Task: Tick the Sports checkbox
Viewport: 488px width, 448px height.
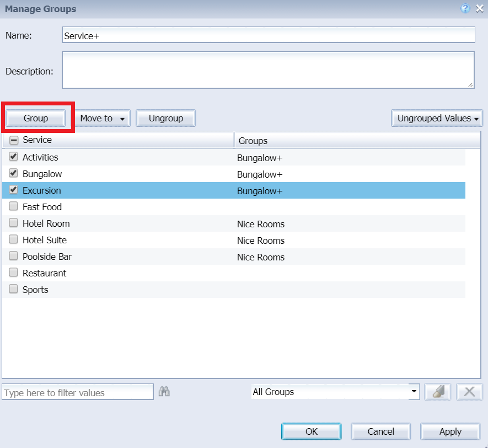Action: (14, 290)
